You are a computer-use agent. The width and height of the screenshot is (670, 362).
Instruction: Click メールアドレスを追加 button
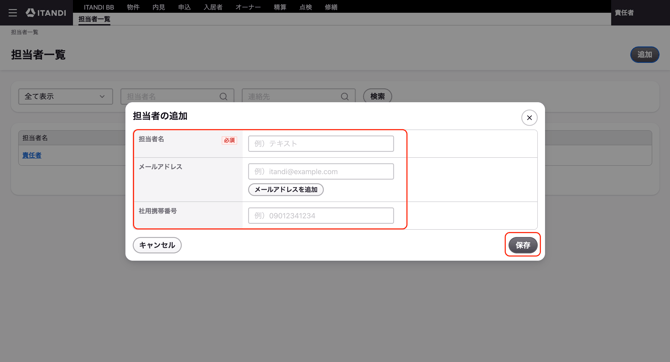(x=286, y=189)
